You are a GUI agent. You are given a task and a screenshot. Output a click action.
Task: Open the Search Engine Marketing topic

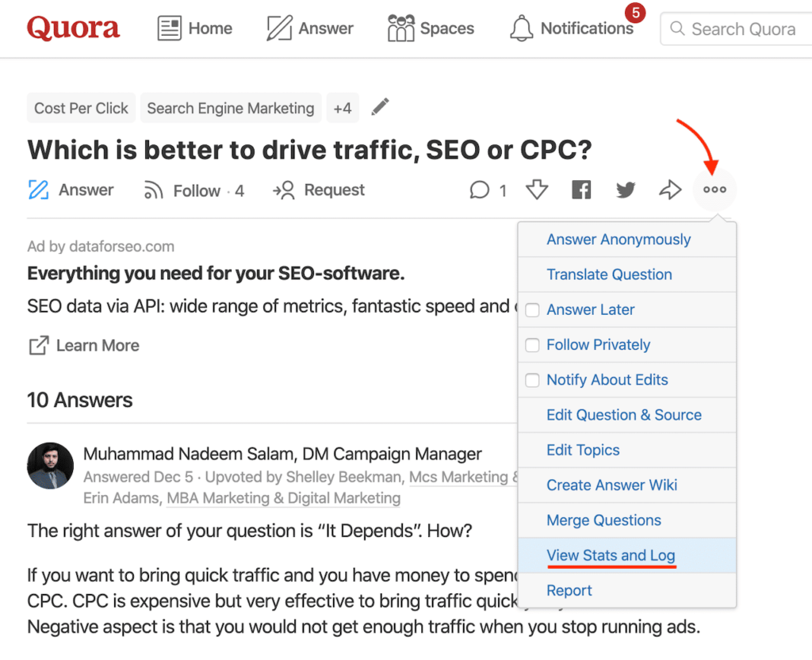231,108
